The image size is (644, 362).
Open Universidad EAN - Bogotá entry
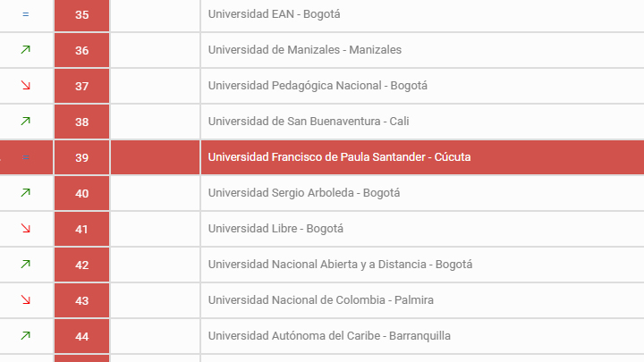click(x=275, y=14)
